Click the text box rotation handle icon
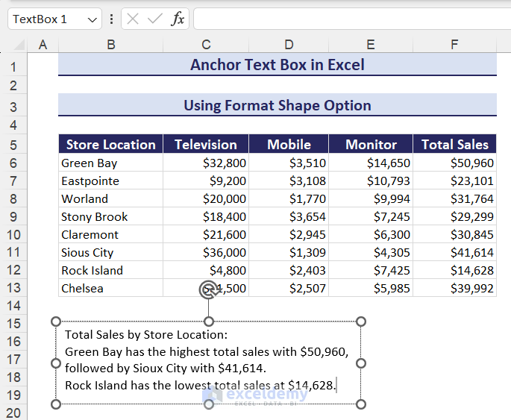 point(209,289)
